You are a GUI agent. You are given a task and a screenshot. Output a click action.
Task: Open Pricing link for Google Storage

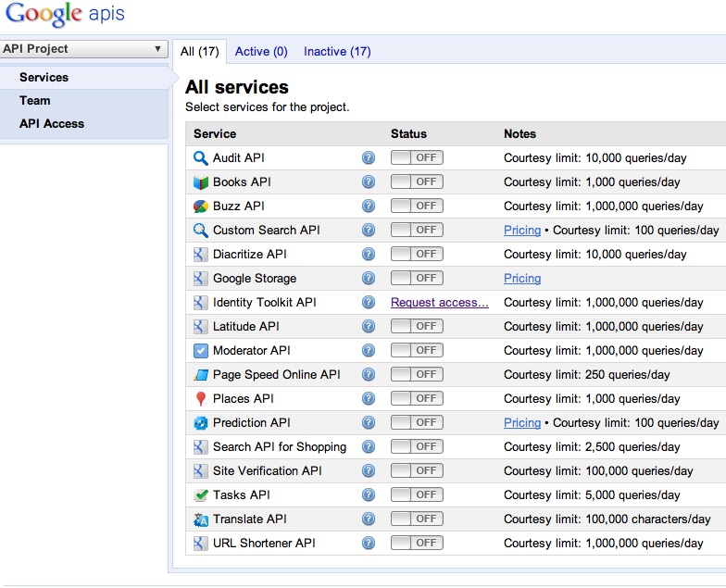(x=522, y=278)
